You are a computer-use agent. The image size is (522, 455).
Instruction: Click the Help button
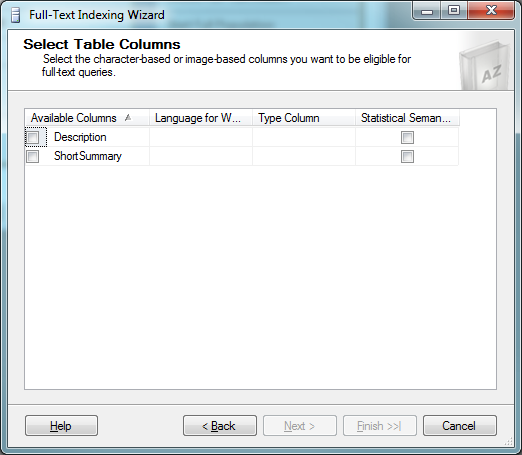click(x=61, y=426)
